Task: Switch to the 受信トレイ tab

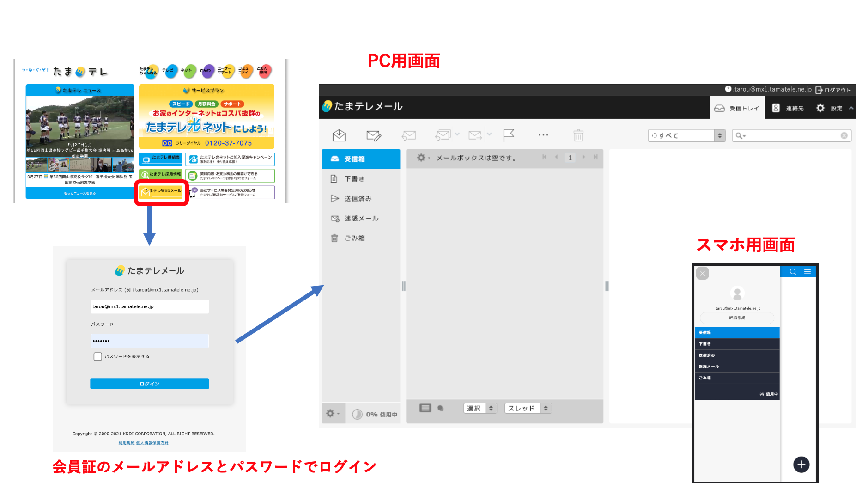Action: 736,108
